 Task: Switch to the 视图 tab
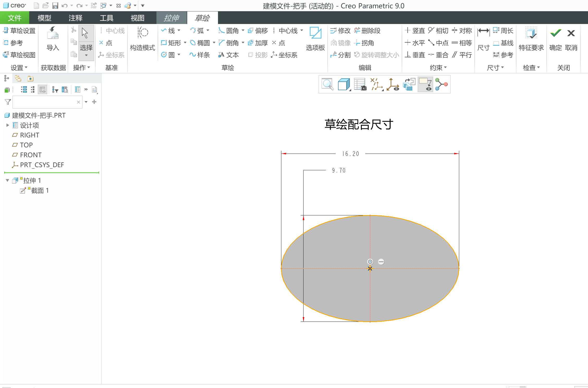(x=137, y=18)
